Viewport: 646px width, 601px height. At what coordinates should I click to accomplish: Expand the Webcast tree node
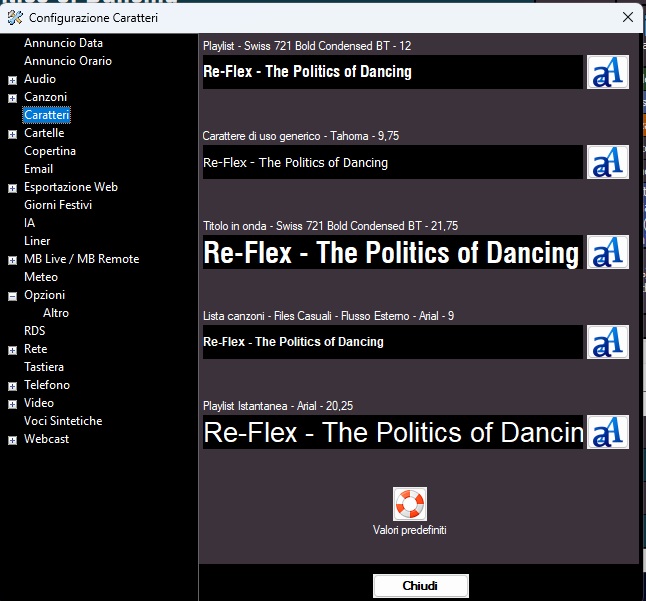[12, 440]
